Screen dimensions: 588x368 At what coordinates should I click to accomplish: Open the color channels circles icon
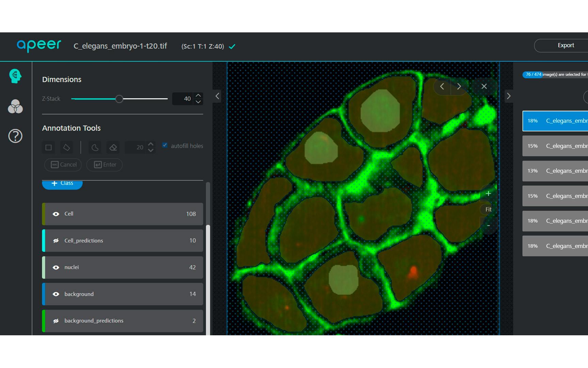(15, 106)
